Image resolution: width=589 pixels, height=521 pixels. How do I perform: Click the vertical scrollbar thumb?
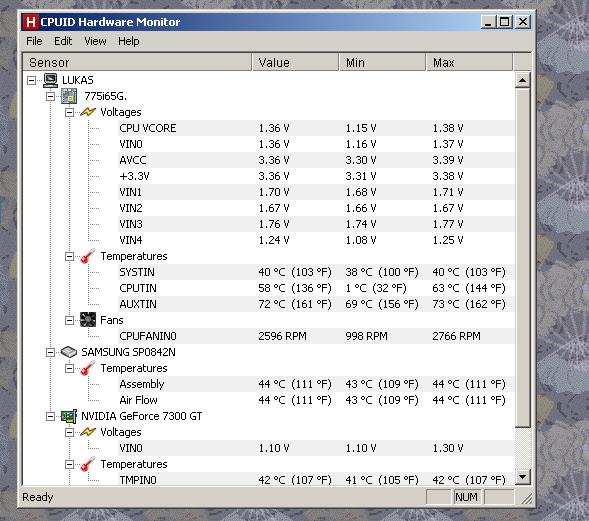coord(523,258)
